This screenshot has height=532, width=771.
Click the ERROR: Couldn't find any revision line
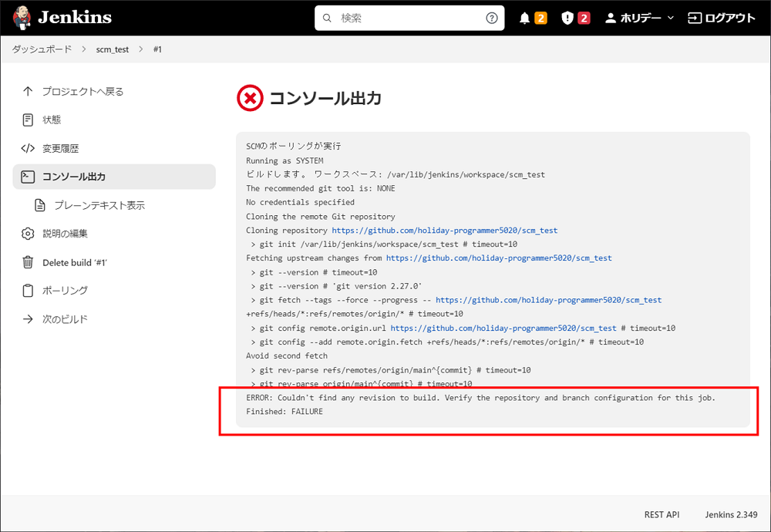coord(481,398)
